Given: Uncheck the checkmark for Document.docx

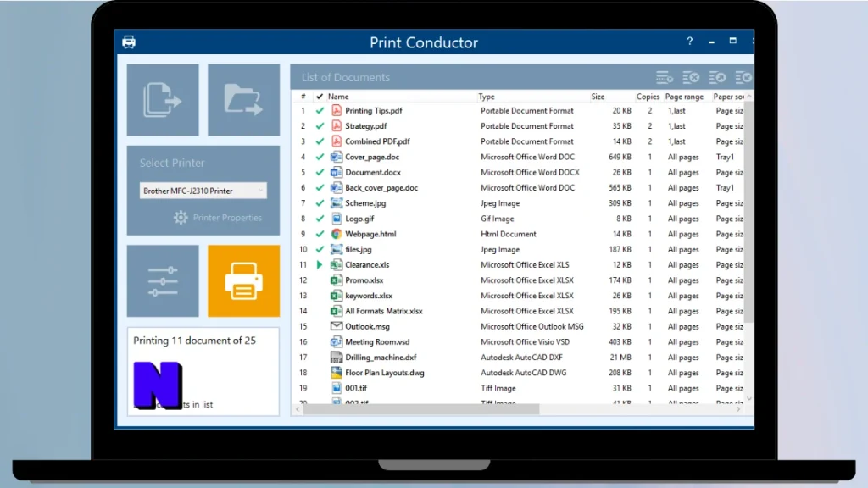Looking at the screenshot, I should [320, 173].
